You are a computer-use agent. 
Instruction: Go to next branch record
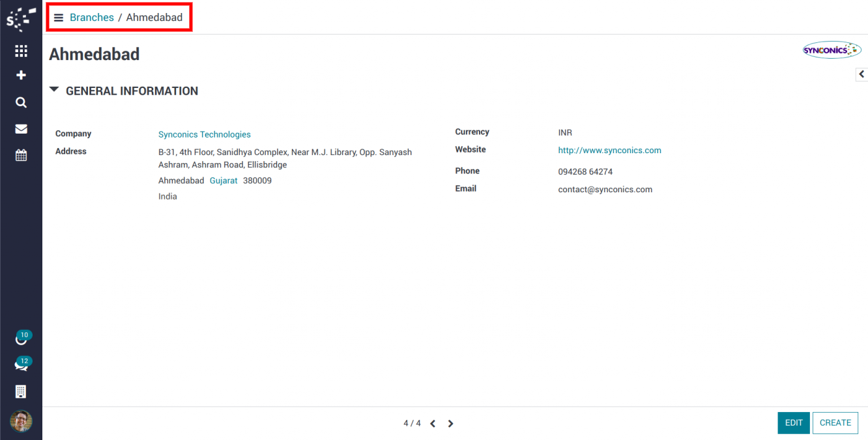click(x=450, y=424)
